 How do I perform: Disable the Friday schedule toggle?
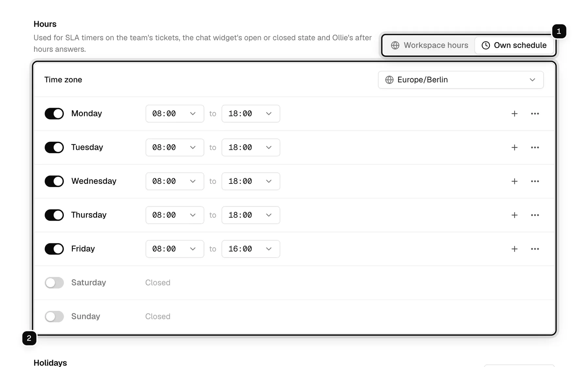point(54,249)
